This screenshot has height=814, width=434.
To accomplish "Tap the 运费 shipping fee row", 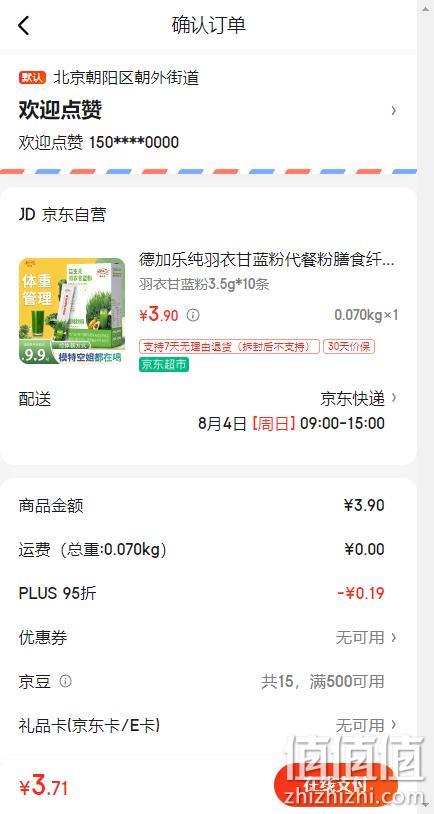I will [208, 549].
